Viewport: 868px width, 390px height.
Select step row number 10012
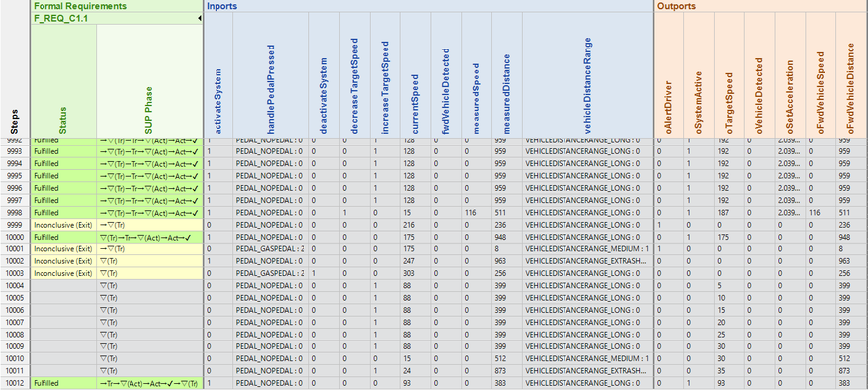pos(15,383)
